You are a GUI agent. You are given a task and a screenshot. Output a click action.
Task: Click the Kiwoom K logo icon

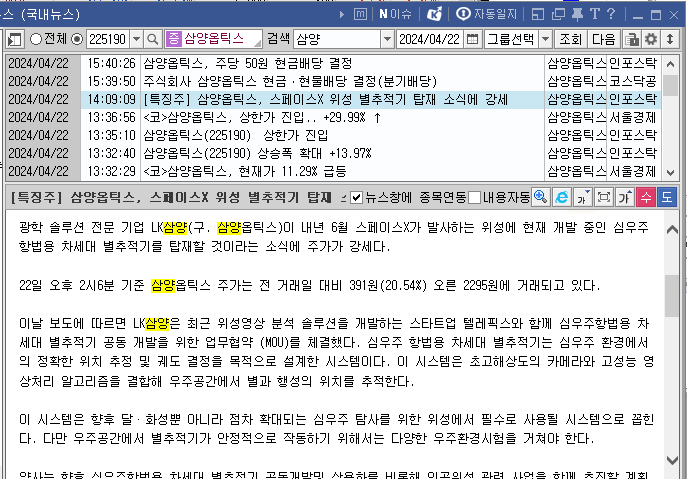[x=434, y=14]
